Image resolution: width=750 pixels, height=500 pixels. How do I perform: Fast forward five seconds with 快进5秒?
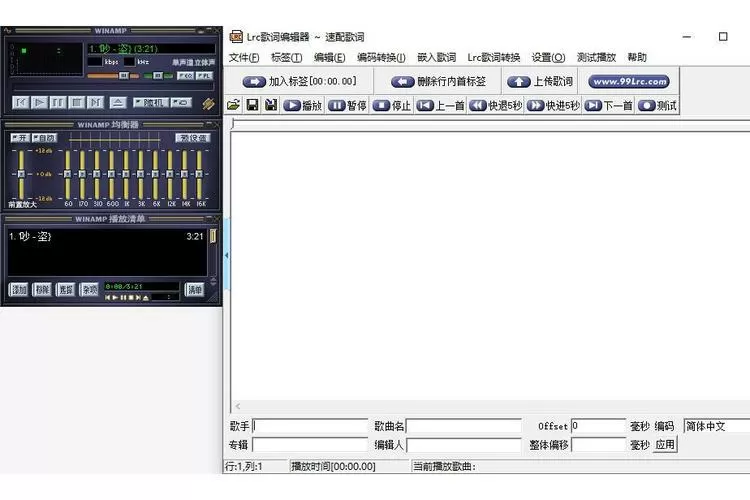click(x=553, y=105)
